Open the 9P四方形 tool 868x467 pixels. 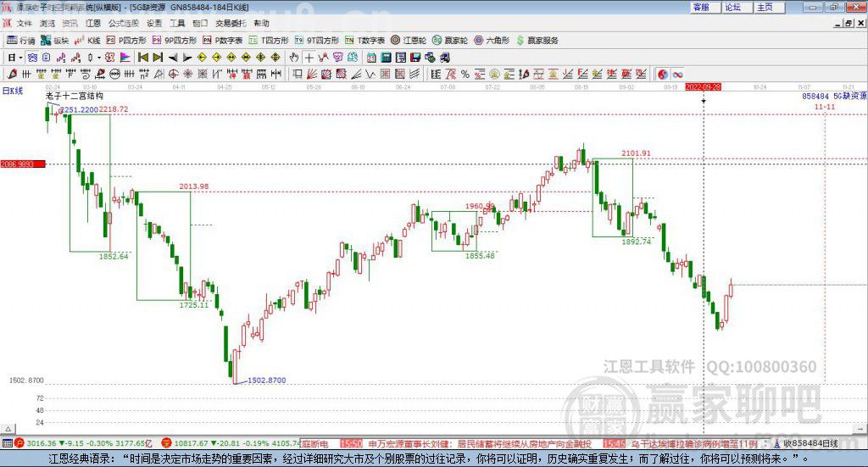175,41
